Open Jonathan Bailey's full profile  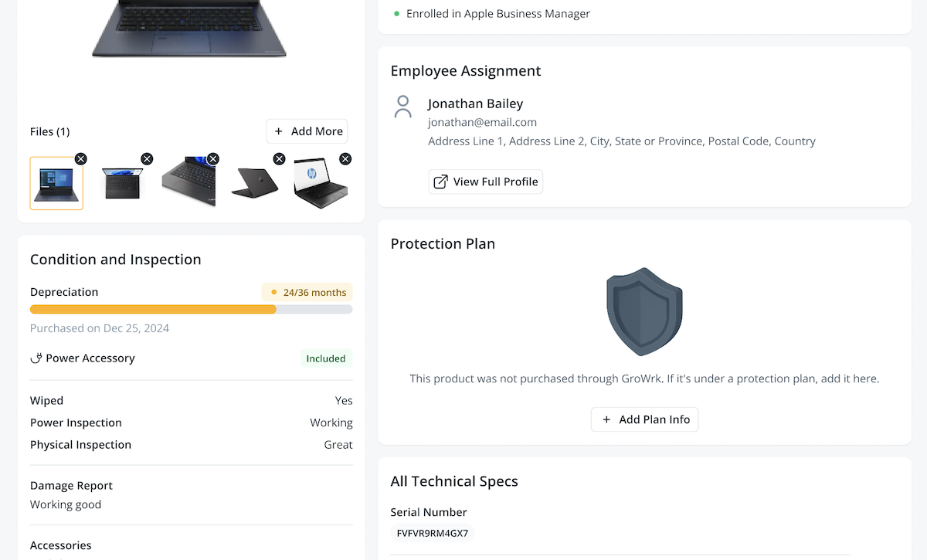tap(485, 182)
